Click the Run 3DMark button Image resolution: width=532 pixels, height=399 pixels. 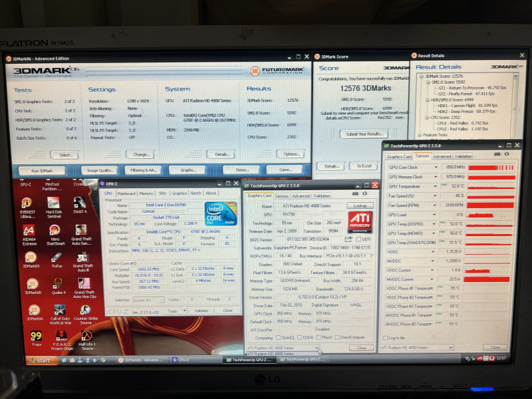[x=42, y=171]
